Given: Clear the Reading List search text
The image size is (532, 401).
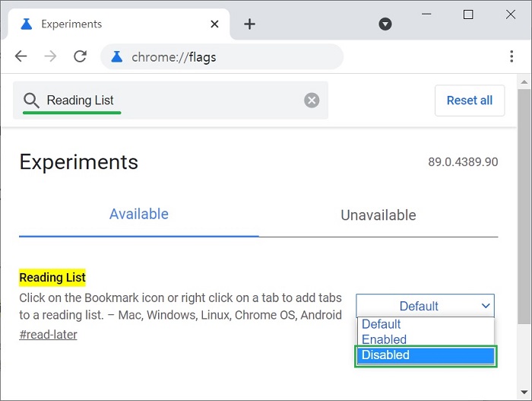Looking at the screenshot, I should [312, 100].
